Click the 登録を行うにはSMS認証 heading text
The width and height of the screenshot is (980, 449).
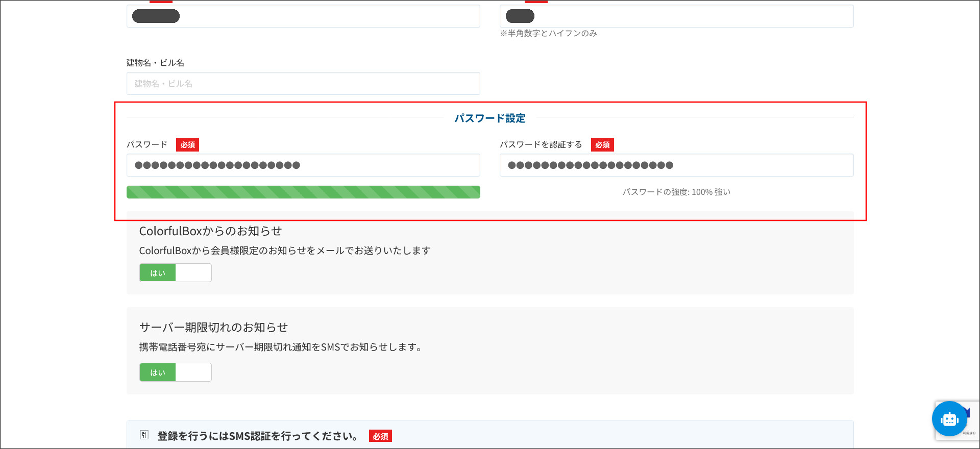(x=257, y=436)
